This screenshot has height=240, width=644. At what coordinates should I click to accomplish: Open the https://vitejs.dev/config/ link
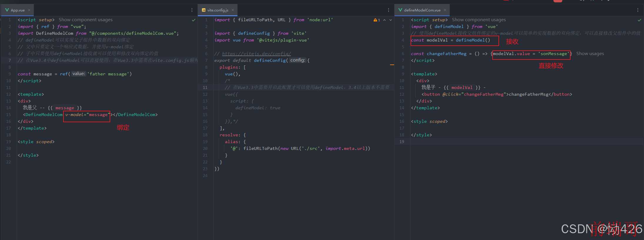(256, 54)
